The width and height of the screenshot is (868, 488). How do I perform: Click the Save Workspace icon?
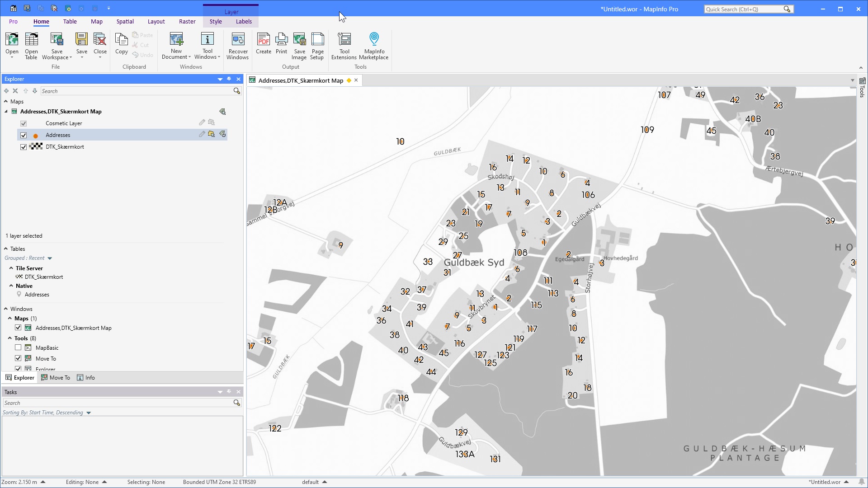point(57,39)
